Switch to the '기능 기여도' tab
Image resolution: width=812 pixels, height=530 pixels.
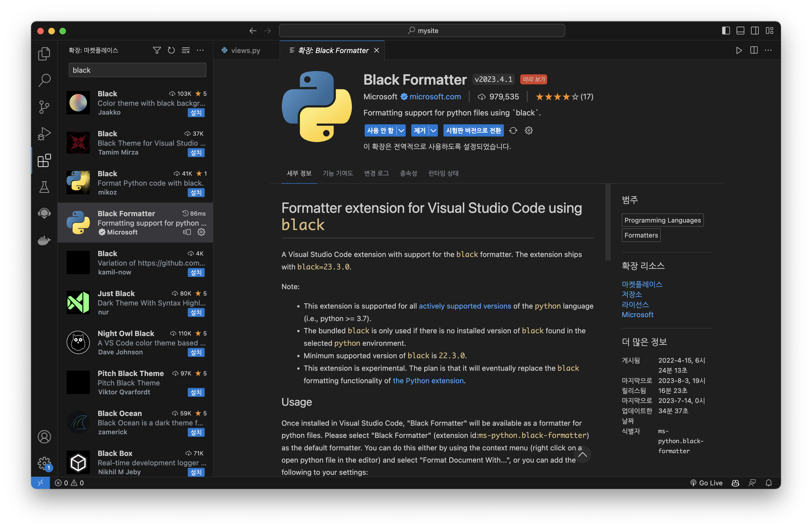coord(336,173)
